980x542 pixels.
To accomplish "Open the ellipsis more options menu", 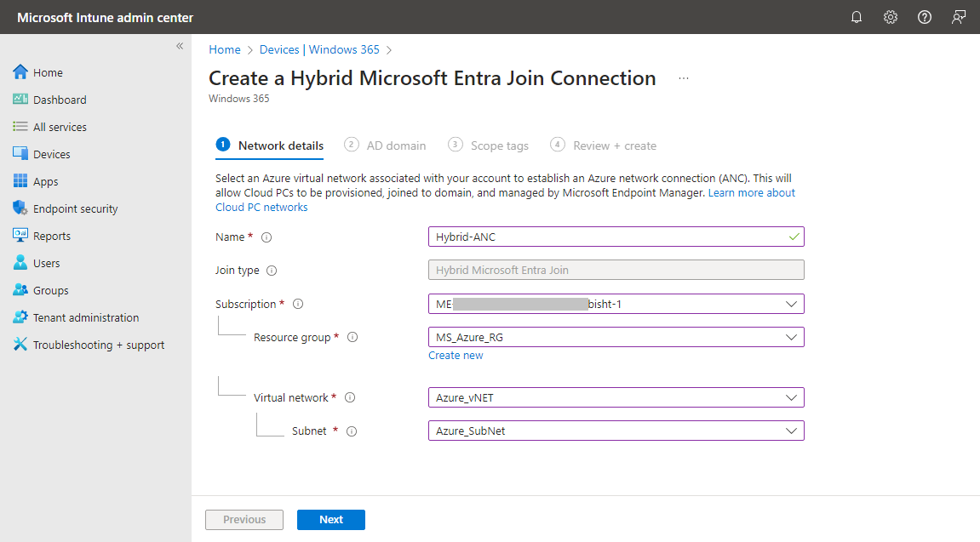I will click(684, 78).
